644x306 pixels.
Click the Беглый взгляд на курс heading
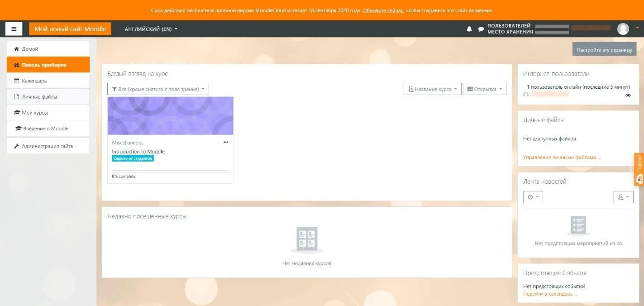[138, 74]
